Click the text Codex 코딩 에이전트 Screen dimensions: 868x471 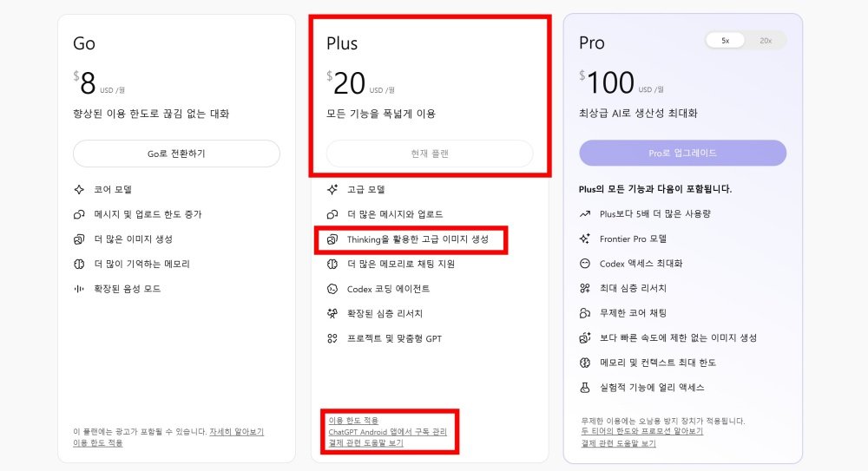389,289
